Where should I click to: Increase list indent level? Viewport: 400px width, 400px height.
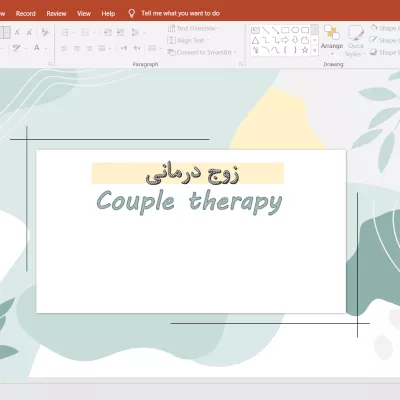point(120,32)
